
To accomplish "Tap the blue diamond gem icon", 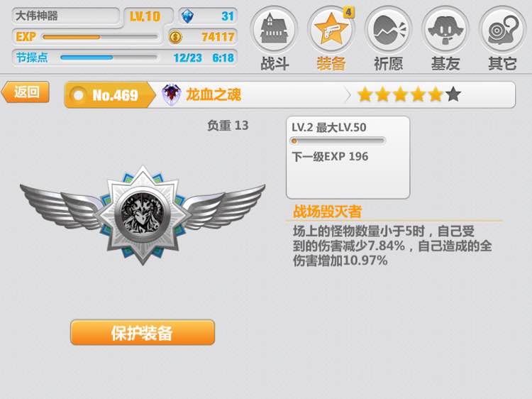I will [187, 16].
